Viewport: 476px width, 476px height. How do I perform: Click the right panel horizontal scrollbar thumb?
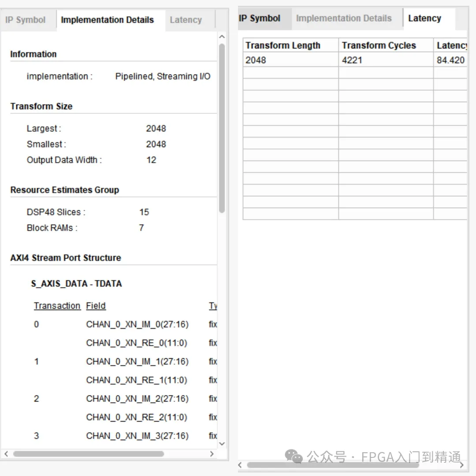[x=333, y=465]
